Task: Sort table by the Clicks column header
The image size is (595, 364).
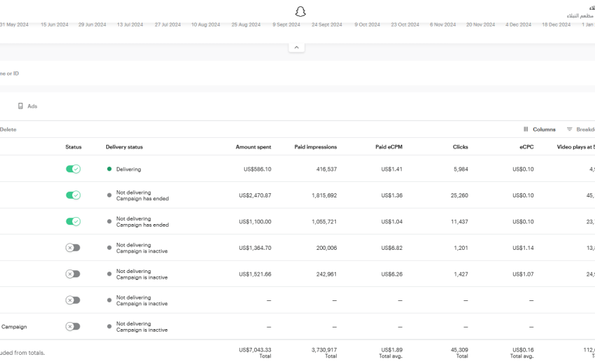Action: point(460,147)
